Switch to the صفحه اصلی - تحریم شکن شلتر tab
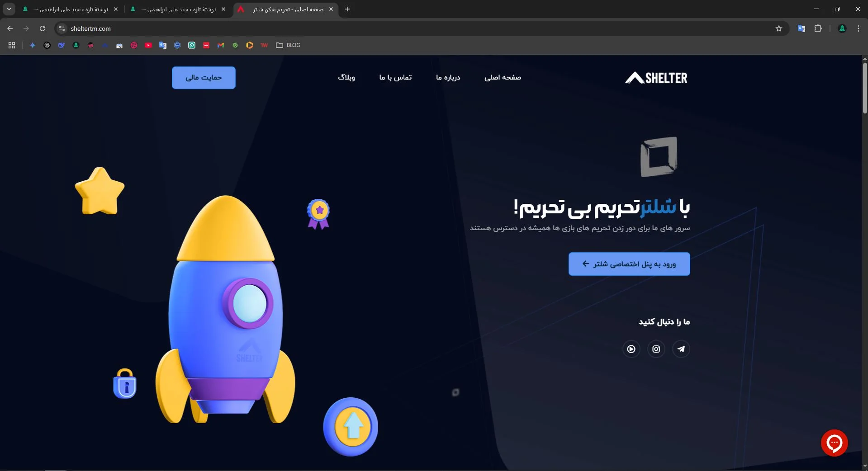868x471 pixels. click(x=286, y=9)
